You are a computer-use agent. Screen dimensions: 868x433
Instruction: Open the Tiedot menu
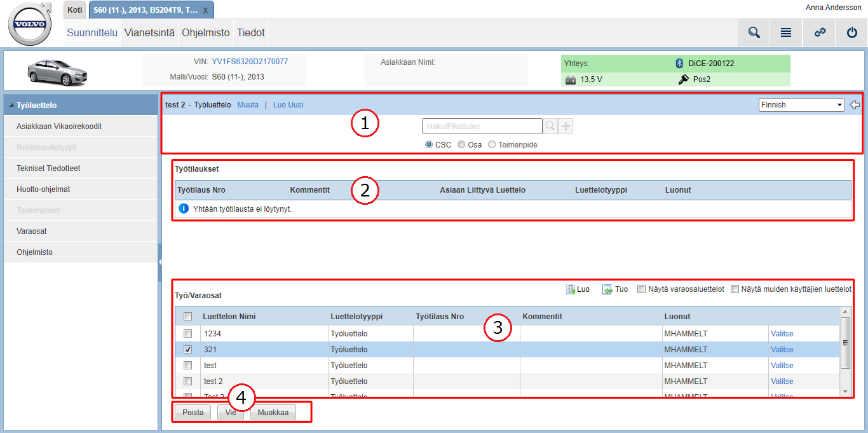tap(250, 32)
